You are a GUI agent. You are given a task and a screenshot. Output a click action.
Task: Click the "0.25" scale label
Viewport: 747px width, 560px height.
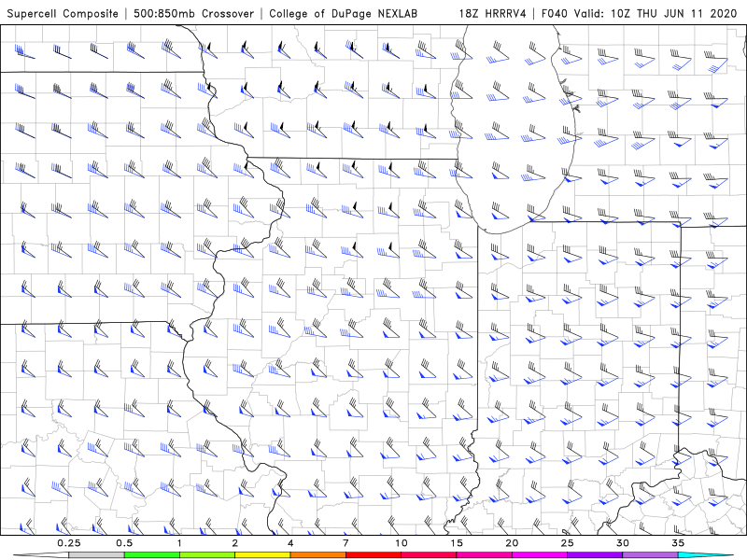point(69,543)
